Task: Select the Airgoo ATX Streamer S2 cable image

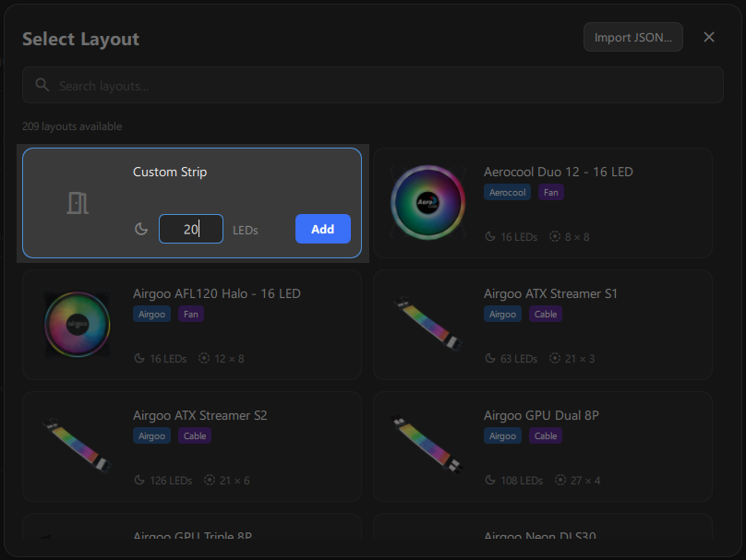Action: point(77,446)
